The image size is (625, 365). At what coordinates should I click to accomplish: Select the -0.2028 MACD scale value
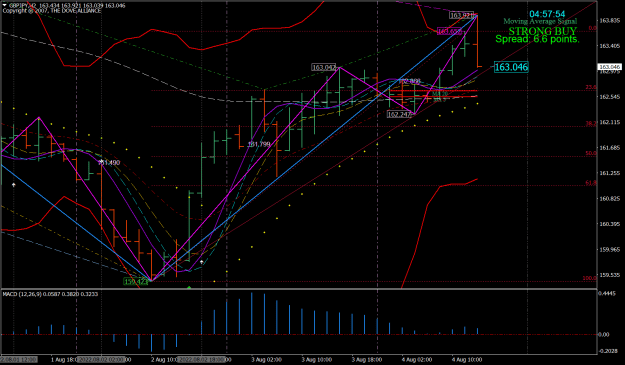pos(609,351)
